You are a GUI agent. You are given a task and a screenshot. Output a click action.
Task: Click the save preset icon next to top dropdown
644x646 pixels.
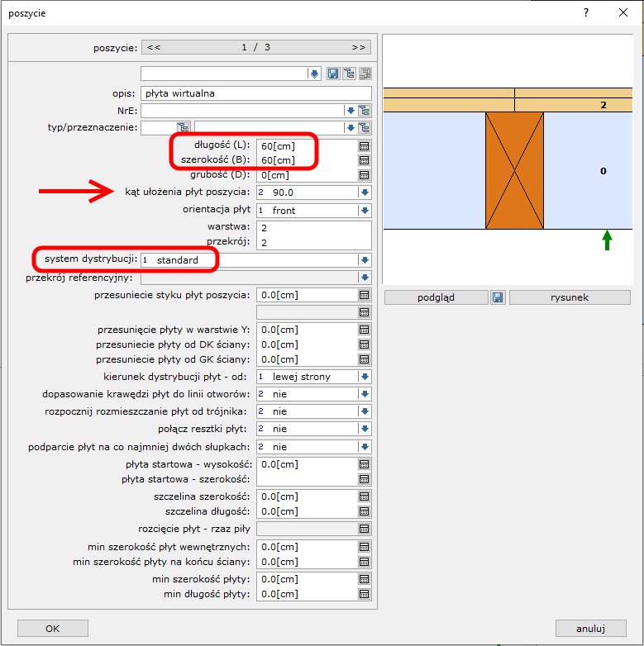coord(333,74)
